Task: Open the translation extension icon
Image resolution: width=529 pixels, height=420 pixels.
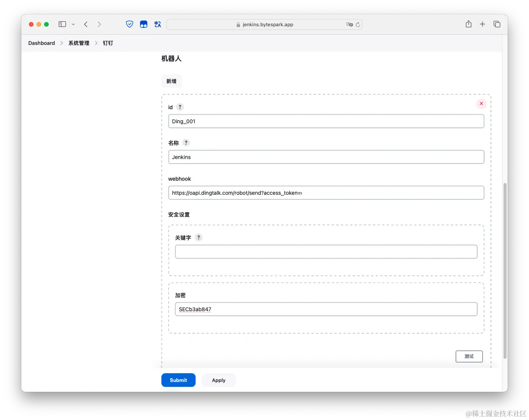Action: tap(158, 24)
